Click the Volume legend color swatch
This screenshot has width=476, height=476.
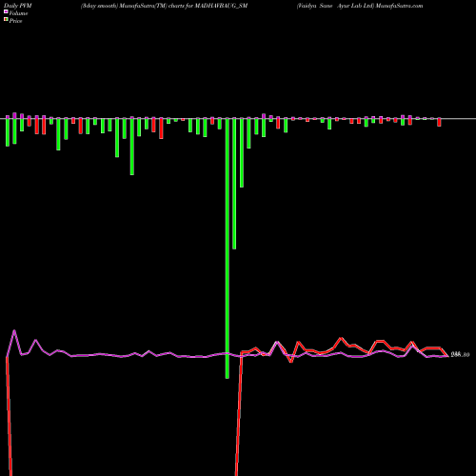[6, 11]
